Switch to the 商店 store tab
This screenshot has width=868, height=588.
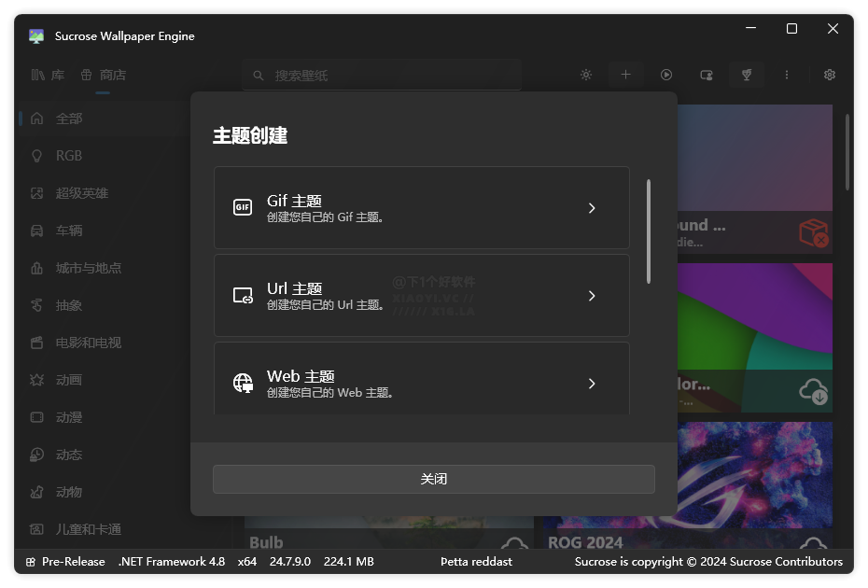point(103,75)
